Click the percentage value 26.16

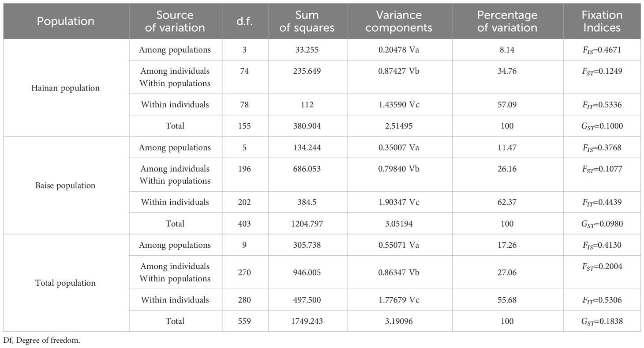pos(507,168)
